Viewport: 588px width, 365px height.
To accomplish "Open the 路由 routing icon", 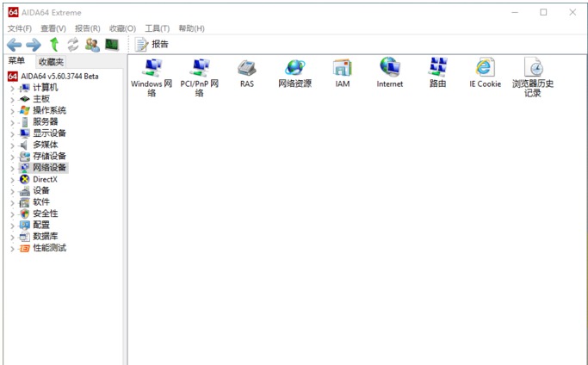I will pyautogui.click(x=437, y=73).
